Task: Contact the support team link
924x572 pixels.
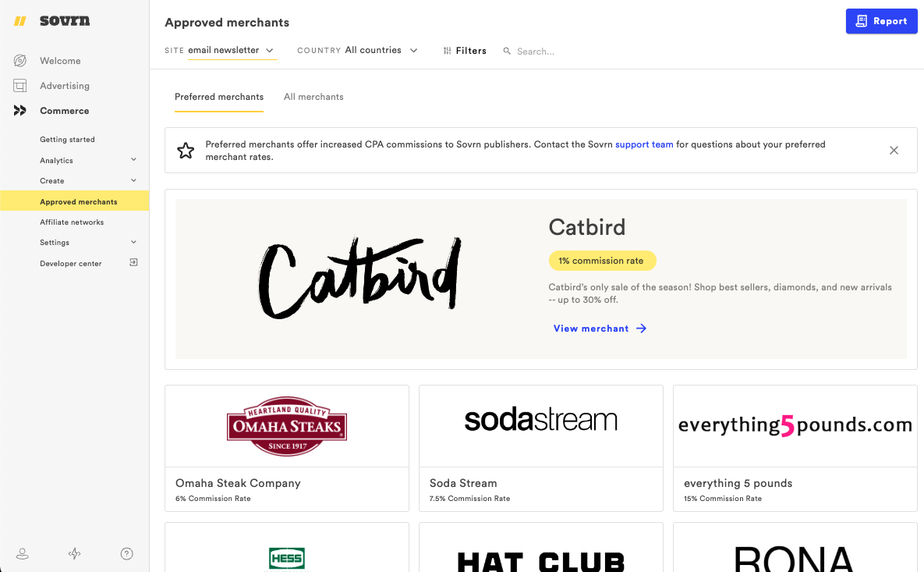Action: [644, 144]
